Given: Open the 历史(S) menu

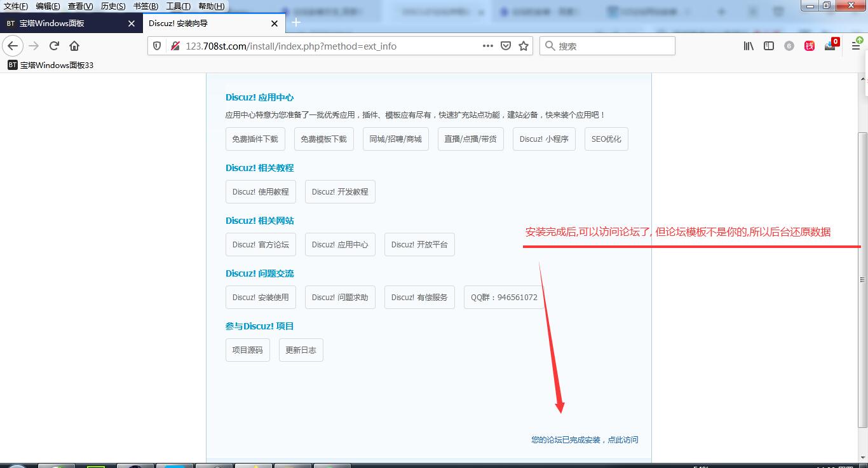Looking at the screenshot, I should pos(113,6).
